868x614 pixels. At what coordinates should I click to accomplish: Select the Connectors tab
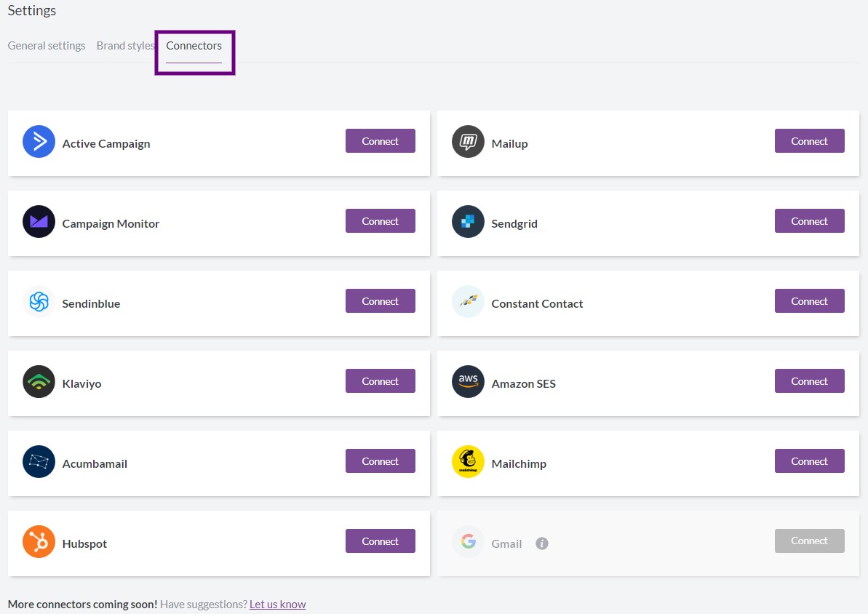click(x=194, y=46)
